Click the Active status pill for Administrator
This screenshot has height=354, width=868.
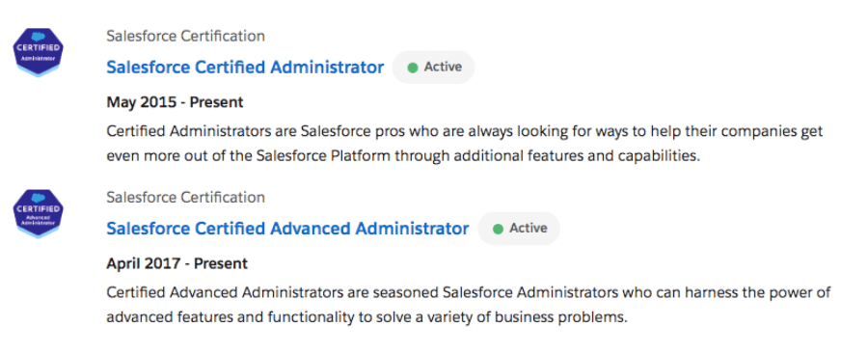[433, 67]
